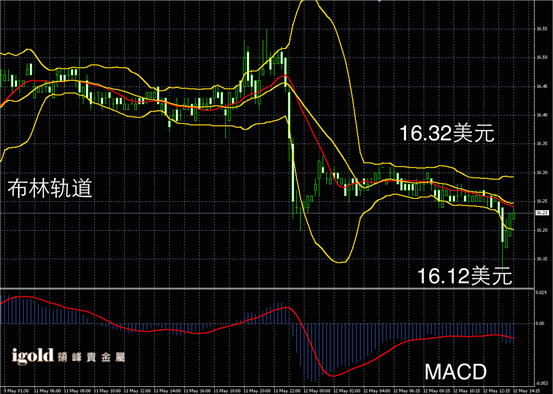
Task: Click the 0.00 MACD axis label
Action: click(x=539, y=323)
